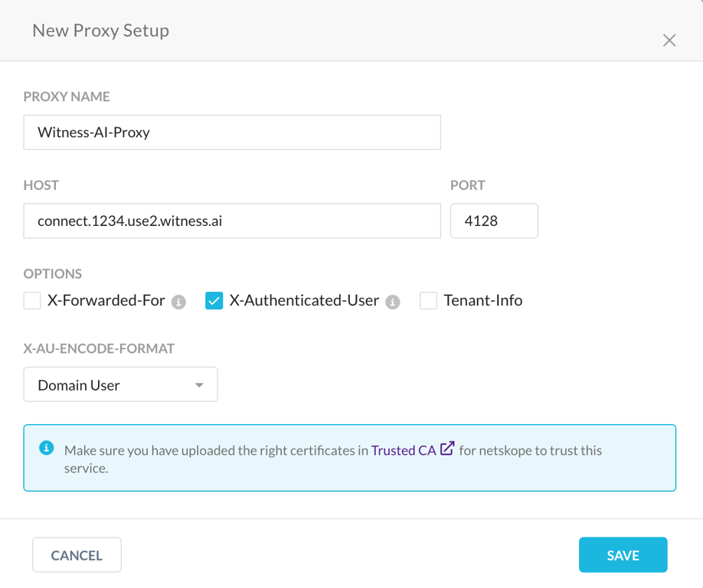Click into the Host field
Image resolution: width=703 pixels, height=588 pixels.
(x=232, y=221)
